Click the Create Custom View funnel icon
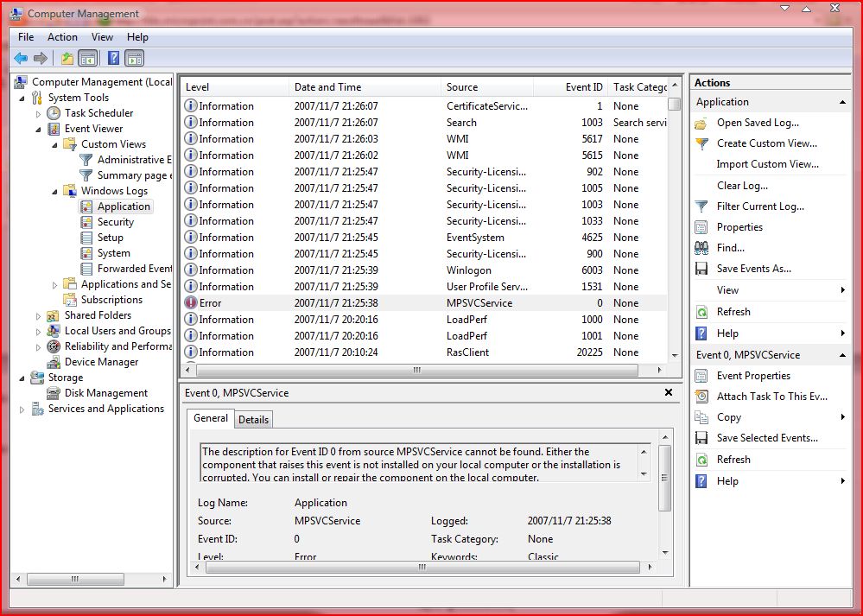 pyautogui.click(x=701, y=143)
